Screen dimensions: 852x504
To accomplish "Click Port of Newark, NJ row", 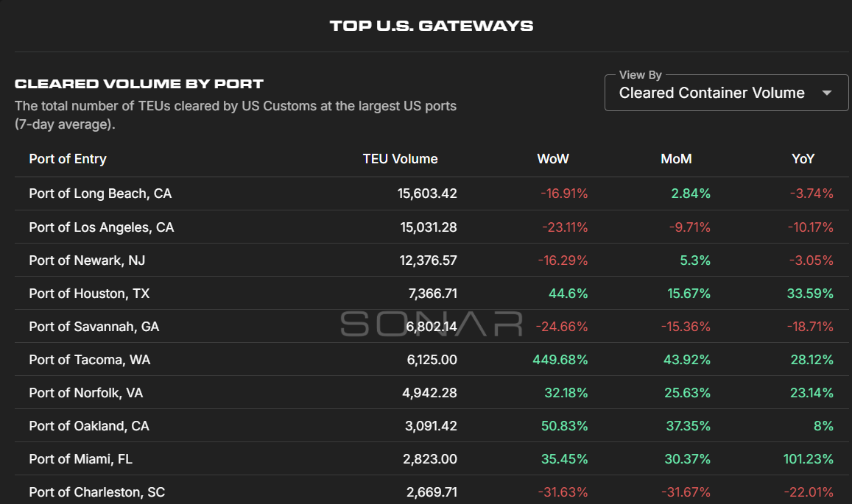I will 92,260.
